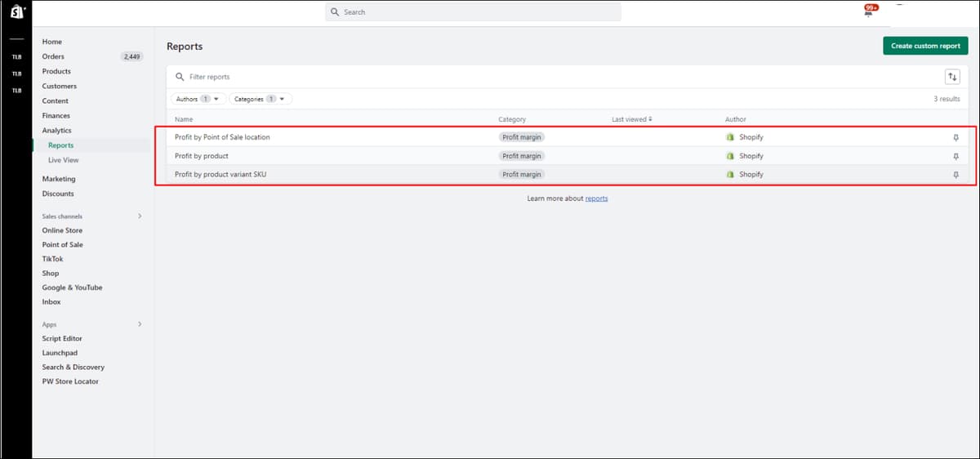Open Customers in the sidebar
Screen dimensions: 980x459
[x=60, y=86]
